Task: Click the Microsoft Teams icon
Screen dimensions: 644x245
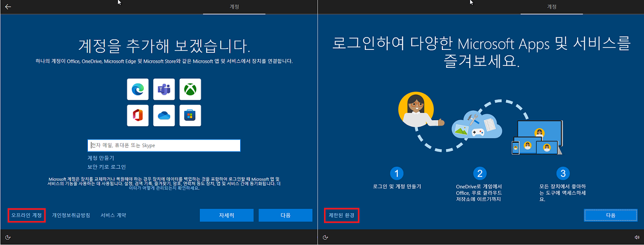Action: click(164, 89)
